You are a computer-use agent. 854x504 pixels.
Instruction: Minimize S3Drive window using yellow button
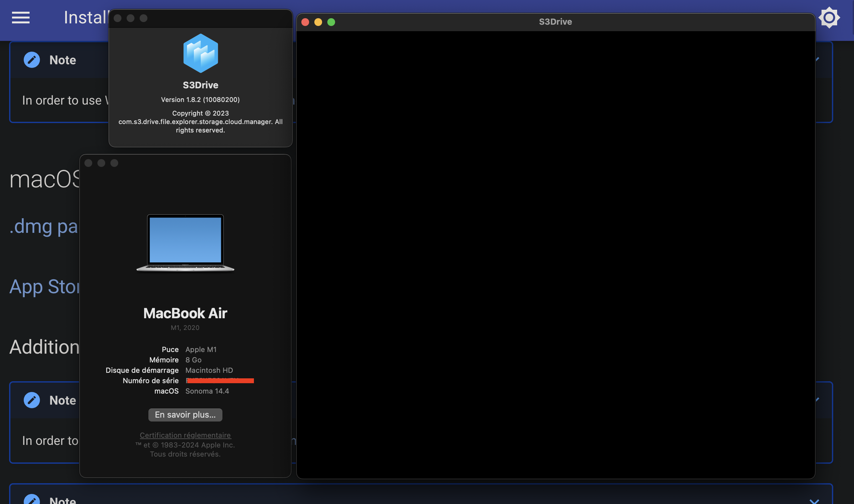(x=318, y=22)
